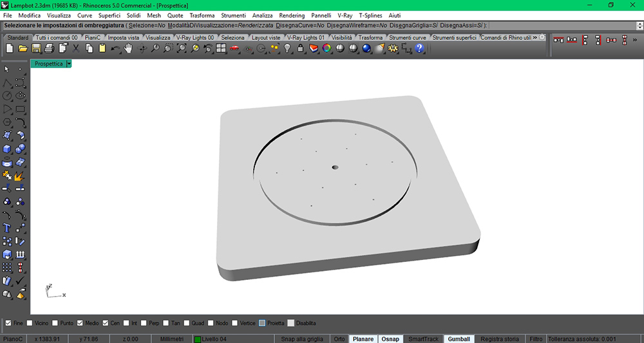
Task: Click the Zoom Window icon
Action: (168, 48)
